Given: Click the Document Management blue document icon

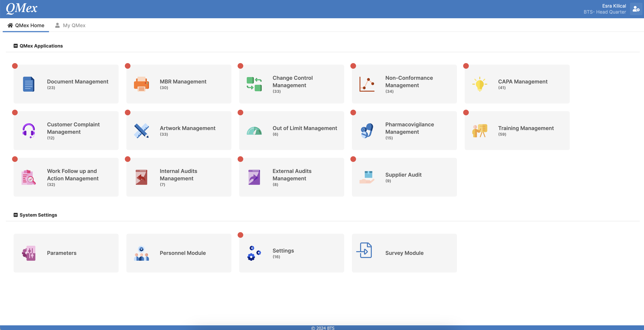Looking at the screenshot, I should [29, 84].
